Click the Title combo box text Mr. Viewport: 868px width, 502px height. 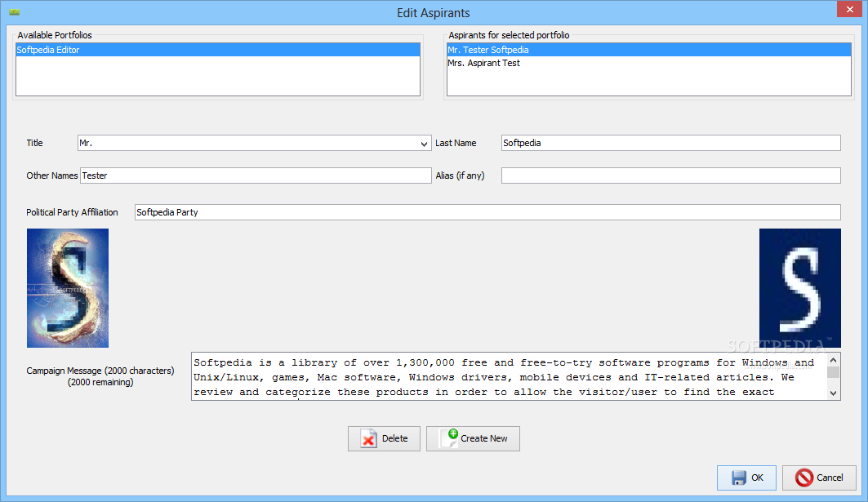85,143
